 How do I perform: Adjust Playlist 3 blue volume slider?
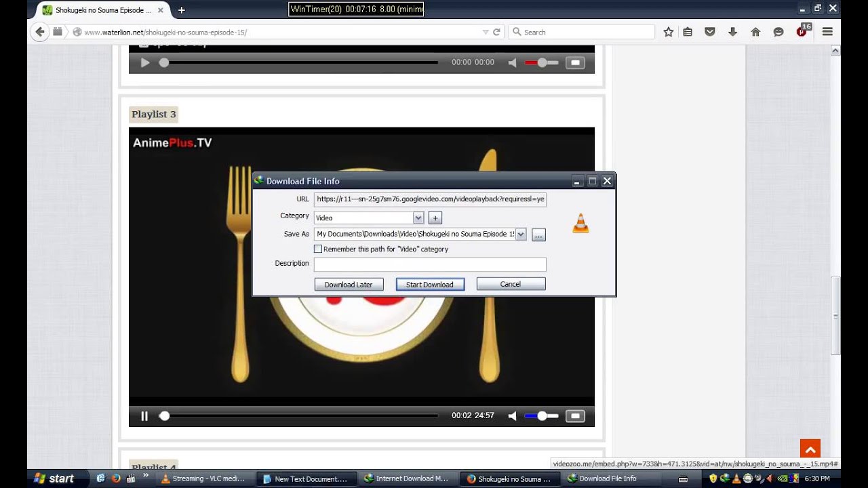coord(541,416)
